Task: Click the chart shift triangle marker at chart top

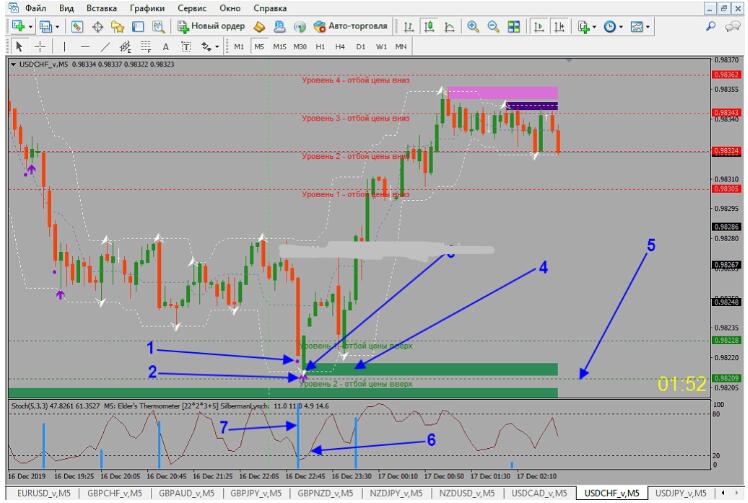Action: (x=569, y=60)
